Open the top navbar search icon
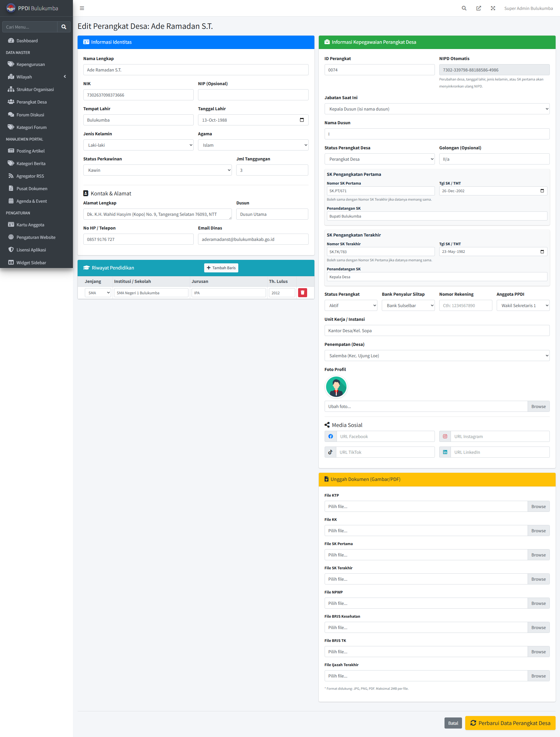The width and height of the screenshot is (560, 737). pos(464,8)
